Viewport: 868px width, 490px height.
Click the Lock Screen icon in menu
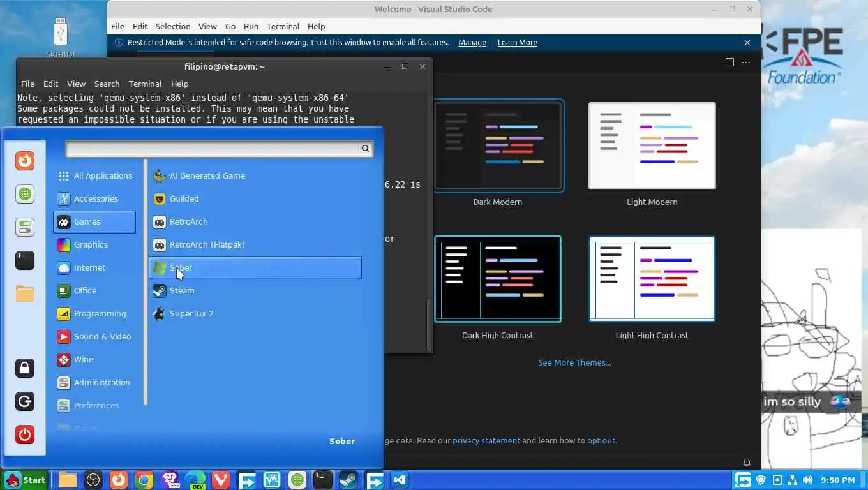tap(25, 368)
